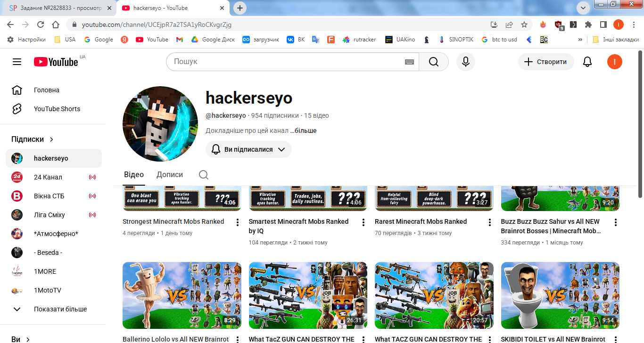
Task: Open the - Beseda - subscription
Action: [54, 253]
